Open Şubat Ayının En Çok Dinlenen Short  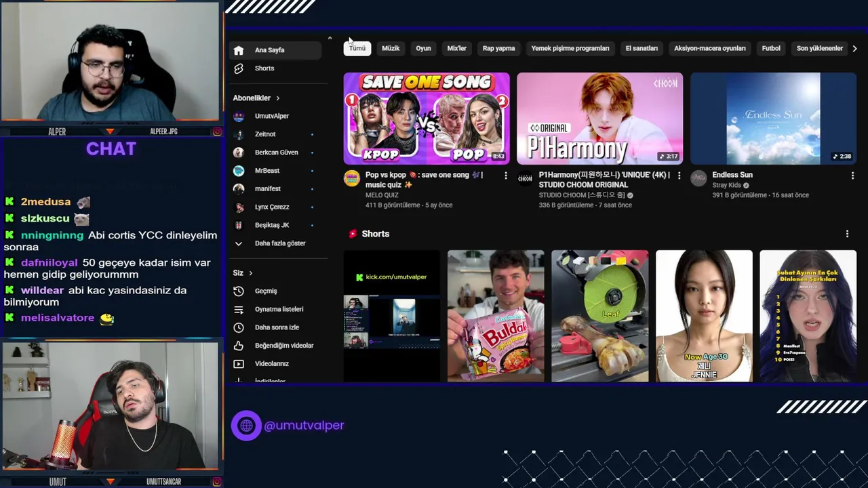pyautogui.click(x=808, y=316)
